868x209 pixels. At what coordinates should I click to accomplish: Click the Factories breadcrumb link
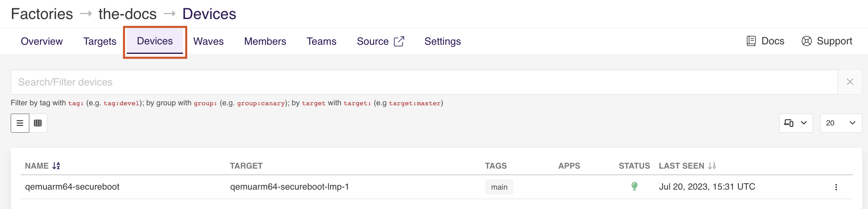pyautogui.click(x=42, y=14)
